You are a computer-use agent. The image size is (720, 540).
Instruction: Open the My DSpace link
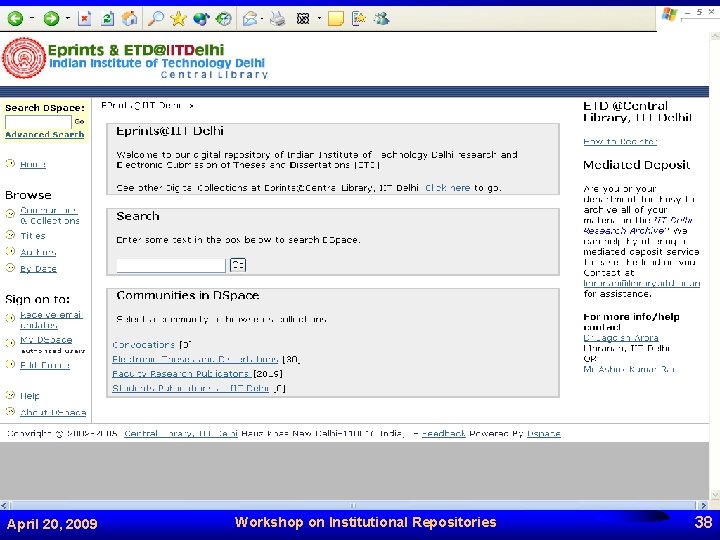(x=46, y=340)
